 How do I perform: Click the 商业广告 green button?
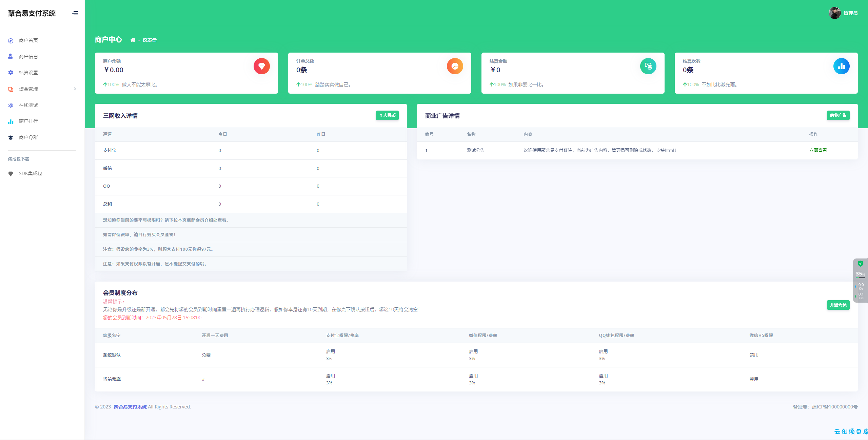838,115
